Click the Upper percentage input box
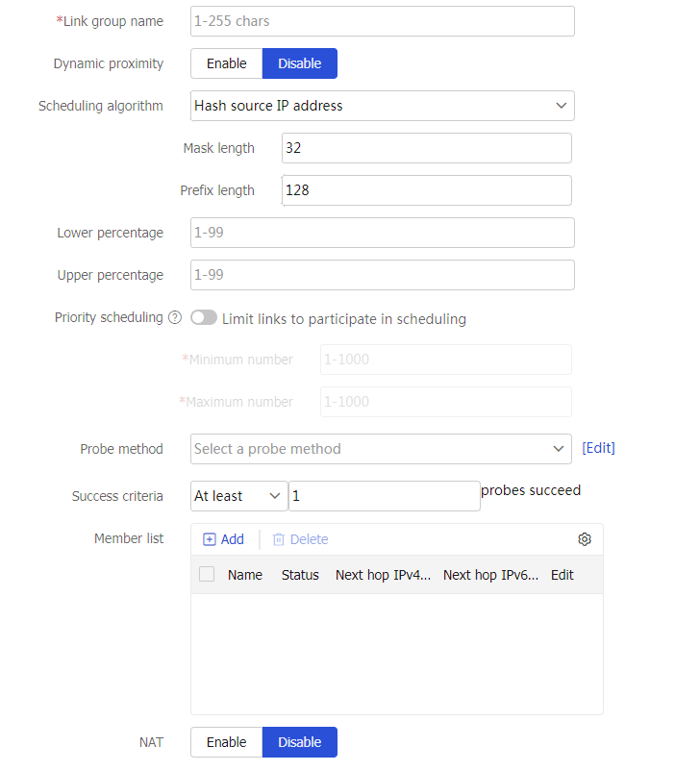The image size is (700, 771). pyautogui.click(x=382, y=275)
